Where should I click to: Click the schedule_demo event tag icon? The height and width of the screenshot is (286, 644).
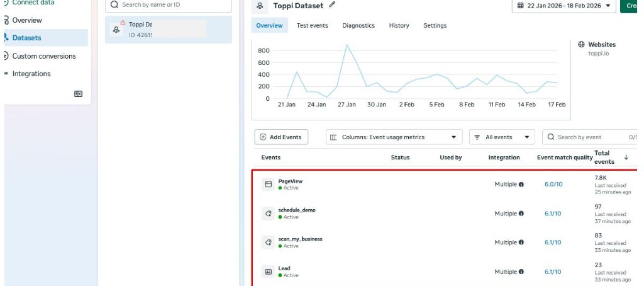tap(269, 214)
